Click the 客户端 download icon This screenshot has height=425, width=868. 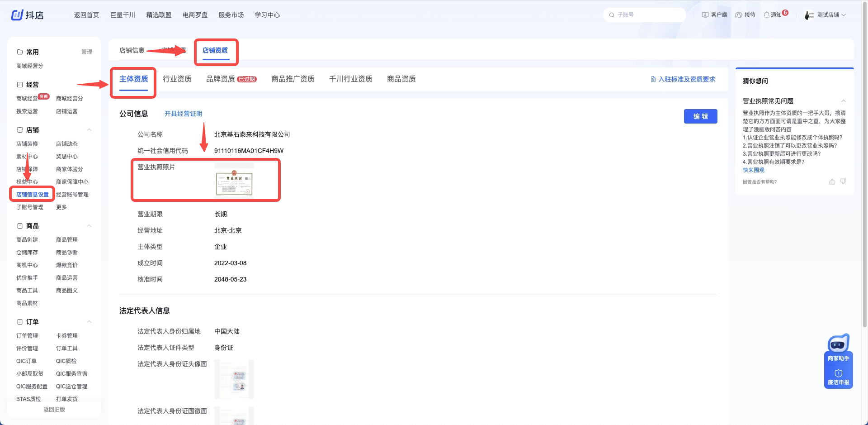click(x=705, y=15)
